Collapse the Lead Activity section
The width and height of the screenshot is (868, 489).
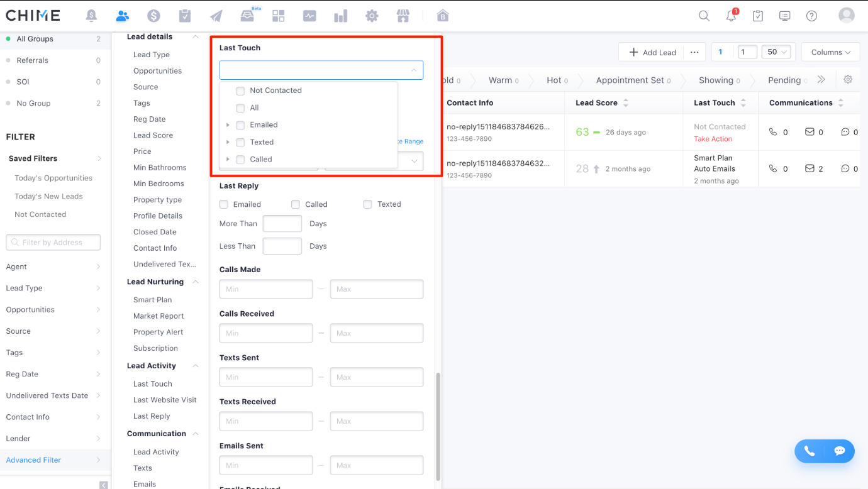pyautogui.click(x=196, y=366)
